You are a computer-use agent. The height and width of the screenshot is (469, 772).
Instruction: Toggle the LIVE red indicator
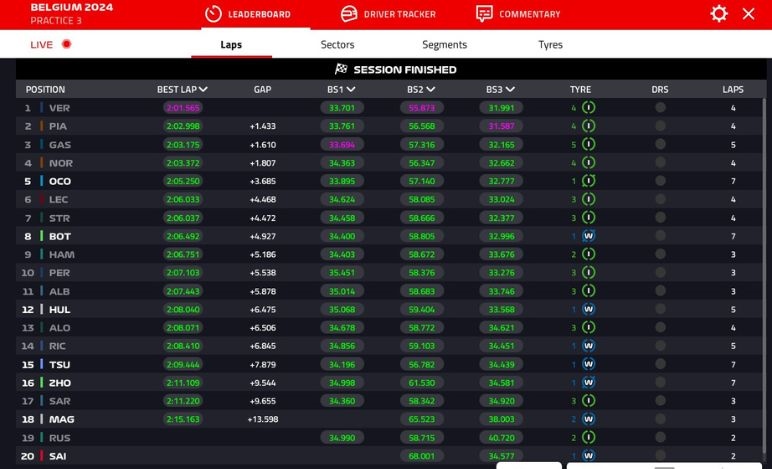tap(67, 45)
